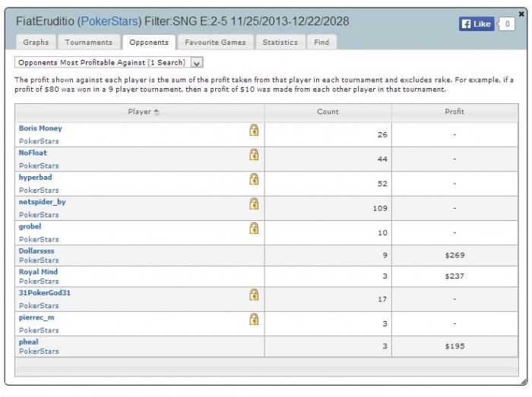Click the count 44 for NoFloat
This screenshot has width=532, height=397.
pyautogui.click(x=382, y=159)
